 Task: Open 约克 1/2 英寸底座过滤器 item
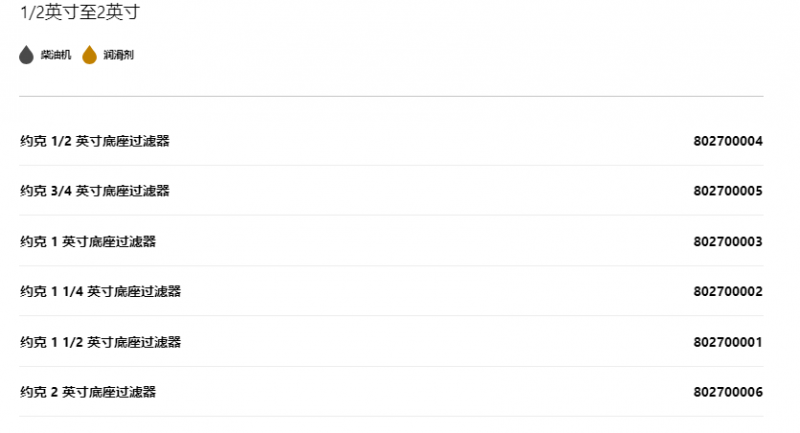95,141
